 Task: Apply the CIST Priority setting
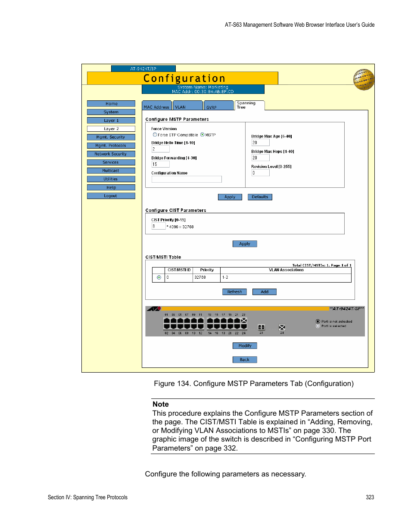245,244
